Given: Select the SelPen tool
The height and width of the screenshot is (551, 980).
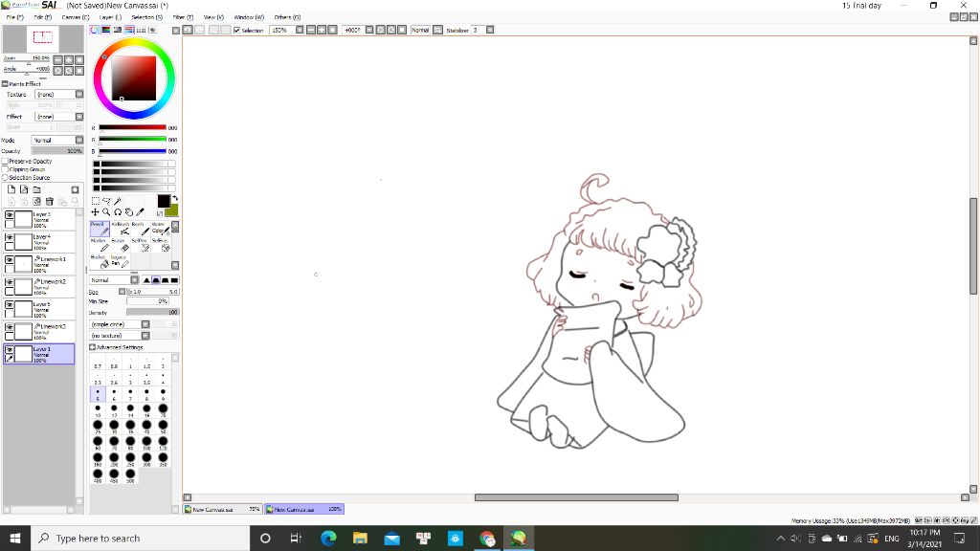Looking at the screenshot, I should pyautogui.click(x=139, y=245).
